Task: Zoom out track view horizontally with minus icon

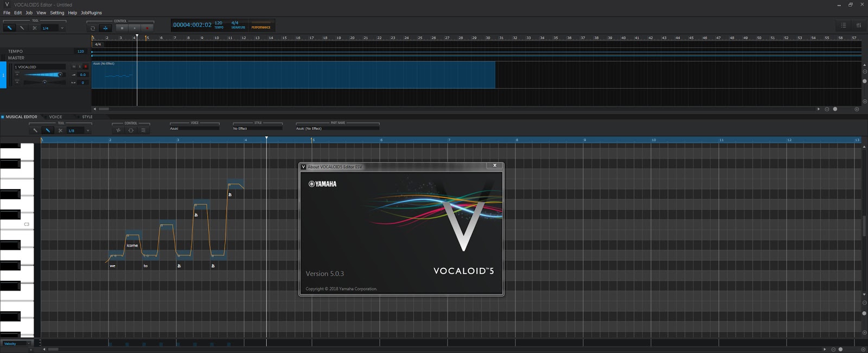Action: [827, 109]
